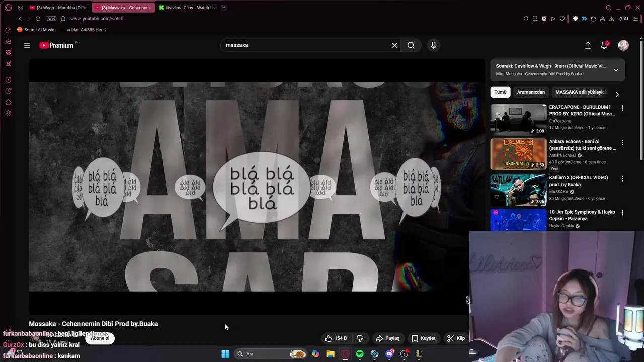Open the M sidebar panel icon
This screenshot has width=644, height=362.
pyautogui.click(x=8, y=64)
